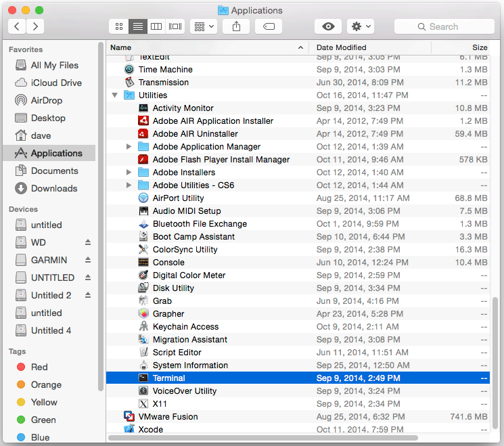Click the Console app icon

(x=143, y=263)
